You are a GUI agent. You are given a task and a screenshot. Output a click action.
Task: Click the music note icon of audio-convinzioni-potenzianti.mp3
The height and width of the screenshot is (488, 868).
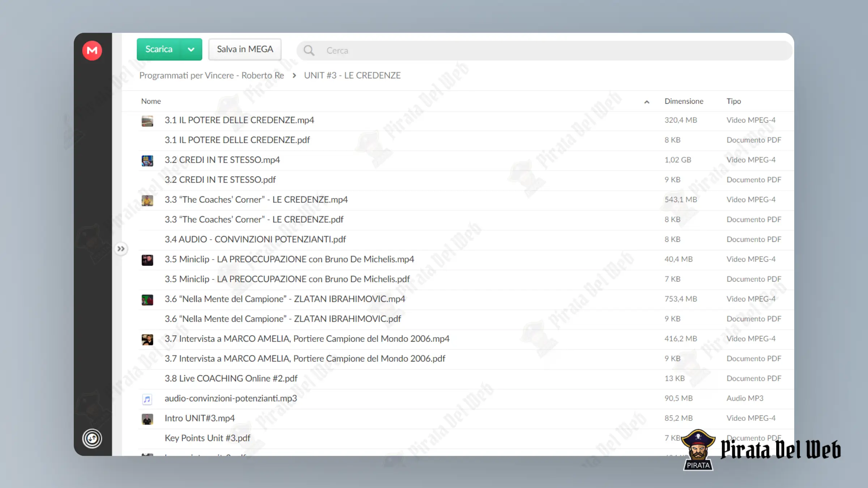pyautogui.click(x=147, y=399)
